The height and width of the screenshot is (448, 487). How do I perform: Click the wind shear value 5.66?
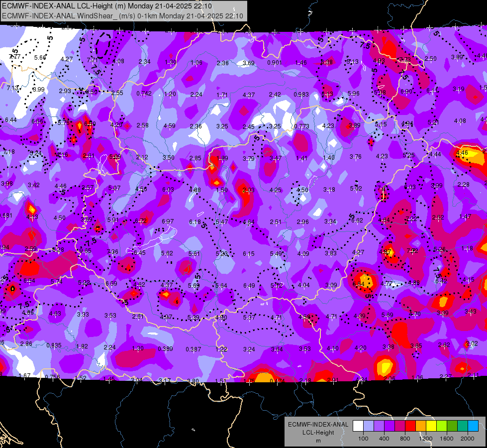(40, 58)
